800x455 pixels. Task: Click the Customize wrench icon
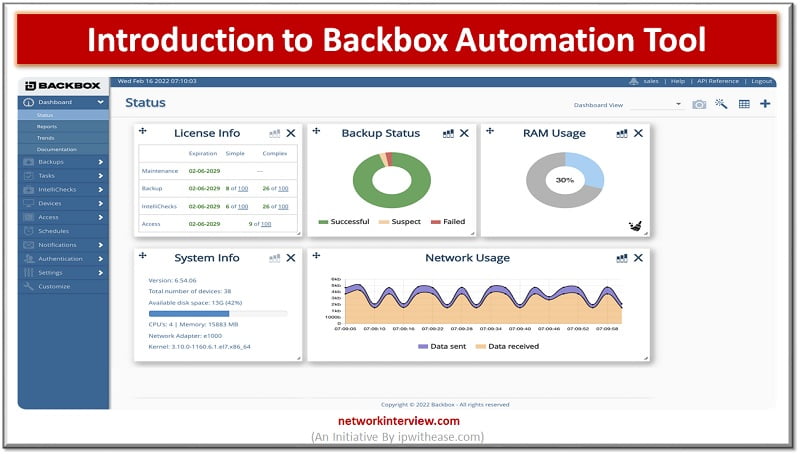tap(29, 286)
